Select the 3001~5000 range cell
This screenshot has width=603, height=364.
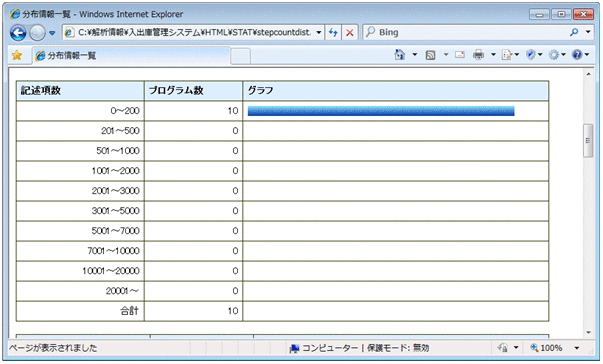80,211
